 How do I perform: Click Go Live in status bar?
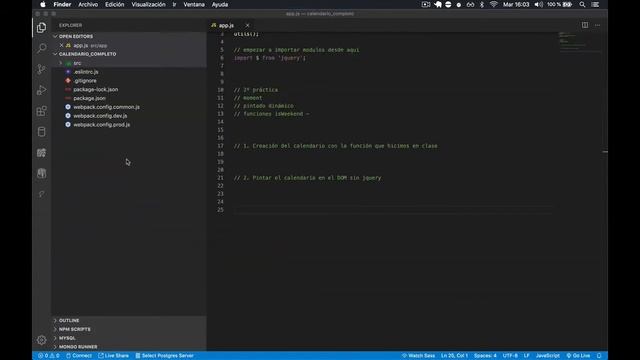pos(578,356)
